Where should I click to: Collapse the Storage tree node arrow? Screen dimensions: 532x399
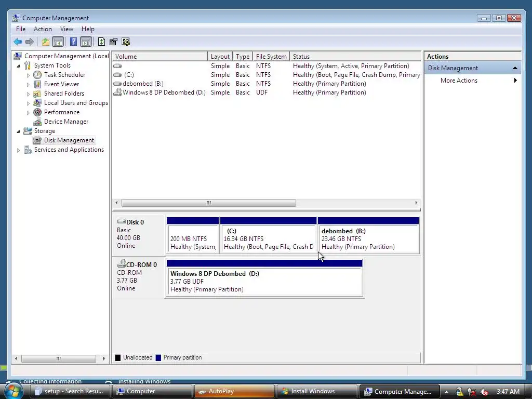(x=18, y=131)
